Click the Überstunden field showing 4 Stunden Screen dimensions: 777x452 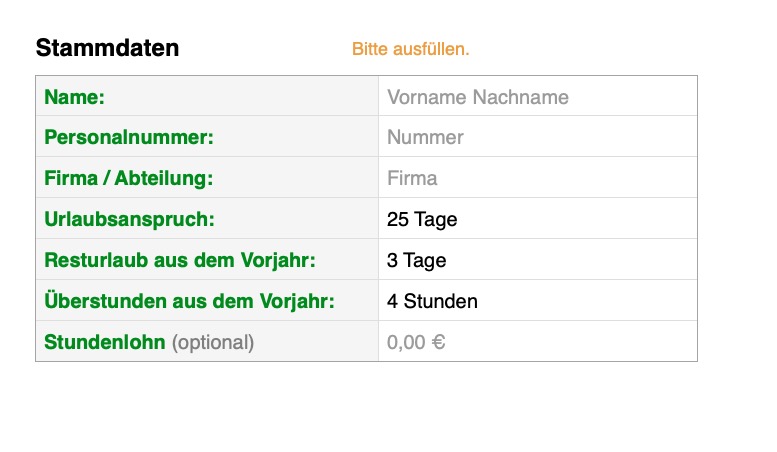click(x=537, y=301)
